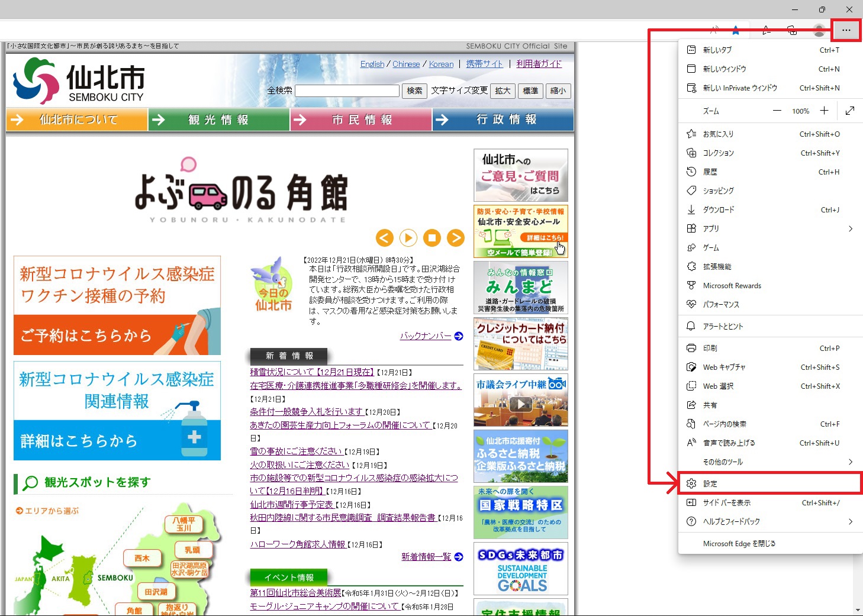
Task: Click the sidebar icon in menu
Action: pyautogui.click(x=691, y=502)
